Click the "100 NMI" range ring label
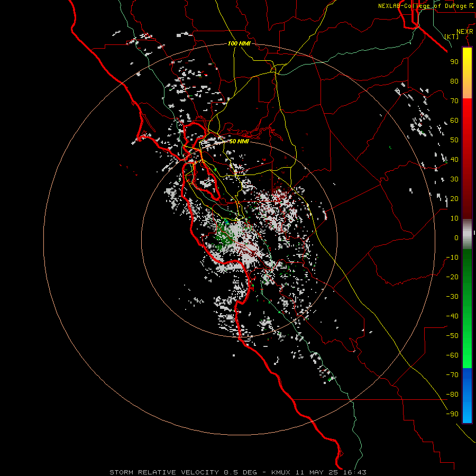 pos(239,43)
